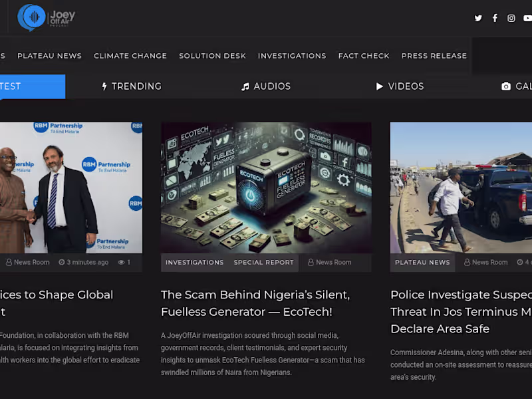532x399 pixels.
Task: Click the Special Report category tag
Action: pos(263,263)
